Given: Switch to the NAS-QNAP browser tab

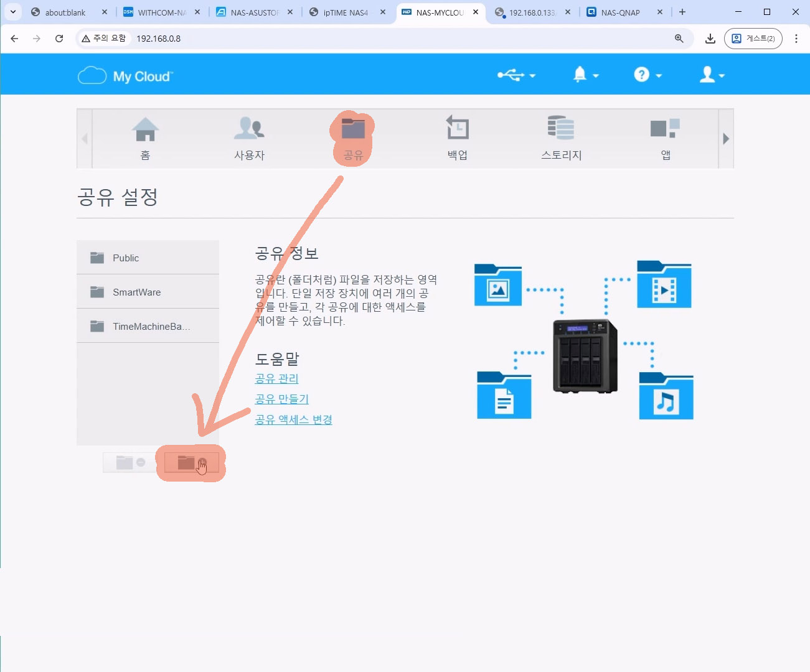Looking at the screenshot, I should click(619, 12).
